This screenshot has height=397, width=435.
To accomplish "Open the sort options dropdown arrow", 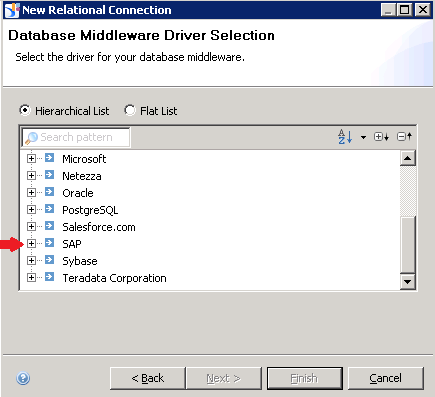I will (x=363, y=137).
